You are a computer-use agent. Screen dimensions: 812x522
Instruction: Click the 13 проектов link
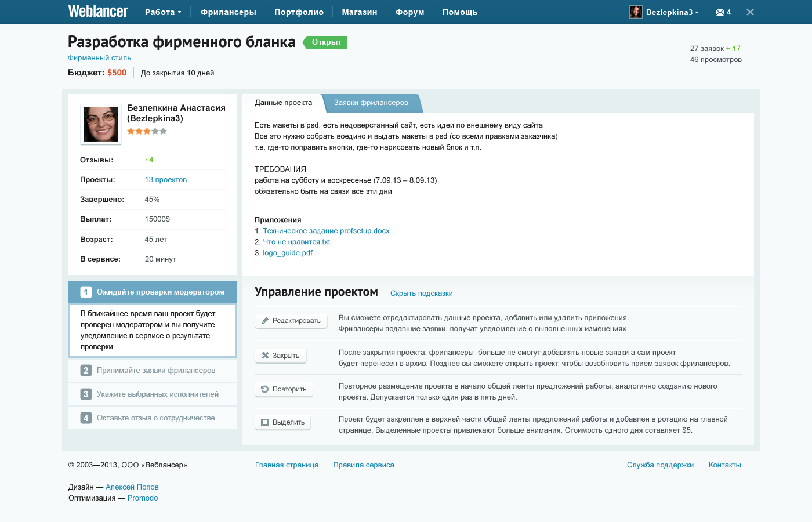[165, 180]
